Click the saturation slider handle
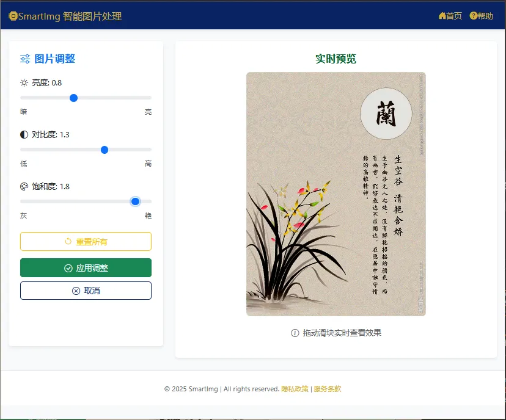This screenshot has height=420, width=506. (135, 201)
